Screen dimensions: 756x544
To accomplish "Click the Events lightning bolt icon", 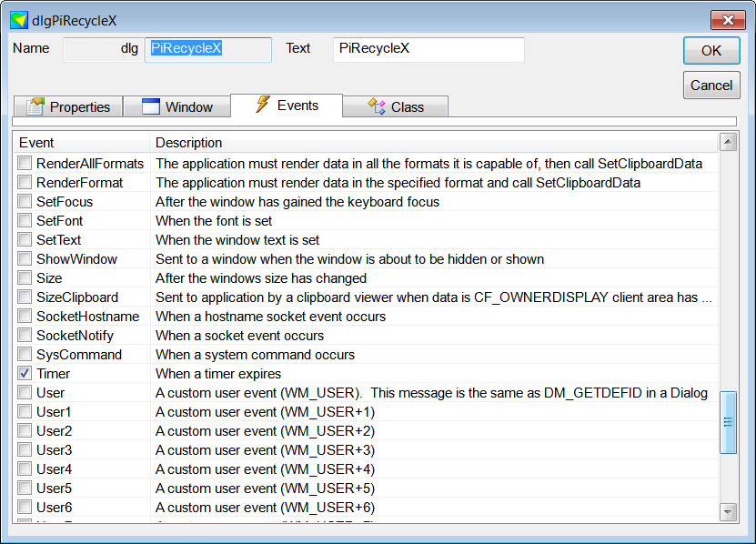I will click(x=263, y=105).
